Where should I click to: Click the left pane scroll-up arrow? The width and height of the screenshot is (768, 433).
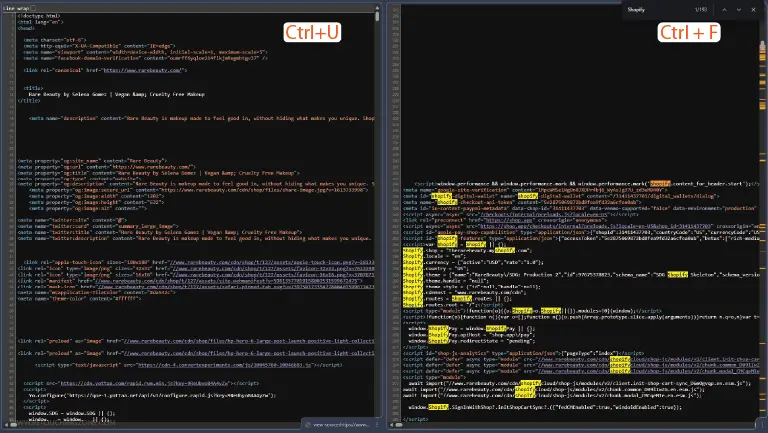(x=377, y=8)
